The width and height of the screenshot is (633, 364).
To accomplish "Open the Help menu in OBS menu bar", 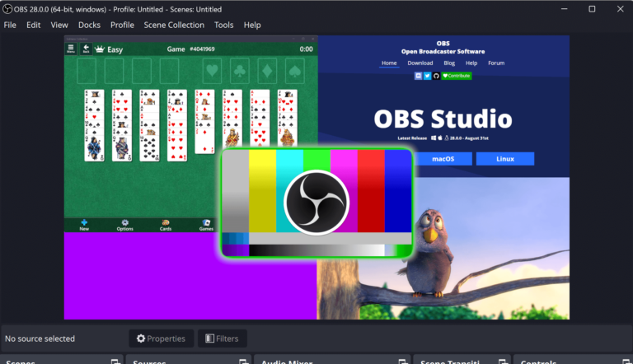I will 252,25.
